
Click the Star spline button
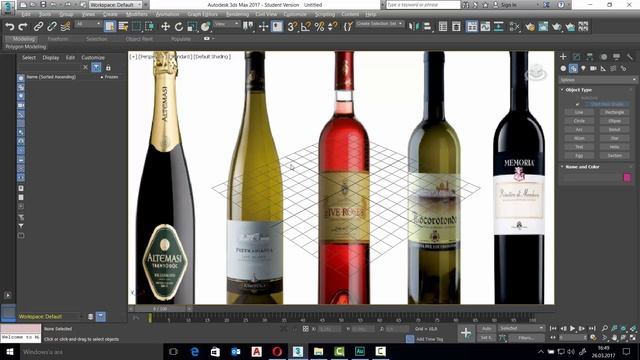pyautogui.click(x=614, y=138)
